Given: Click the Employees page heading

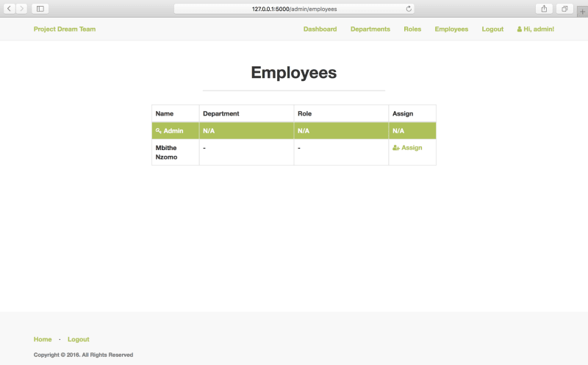Looking at the screenshot, I should 294,72.
